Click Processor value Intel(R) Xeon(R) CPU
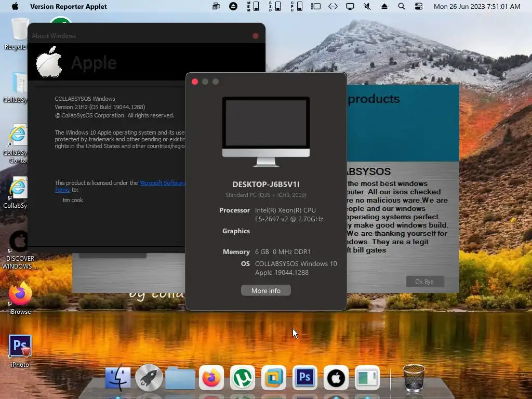 pos(289,215)
